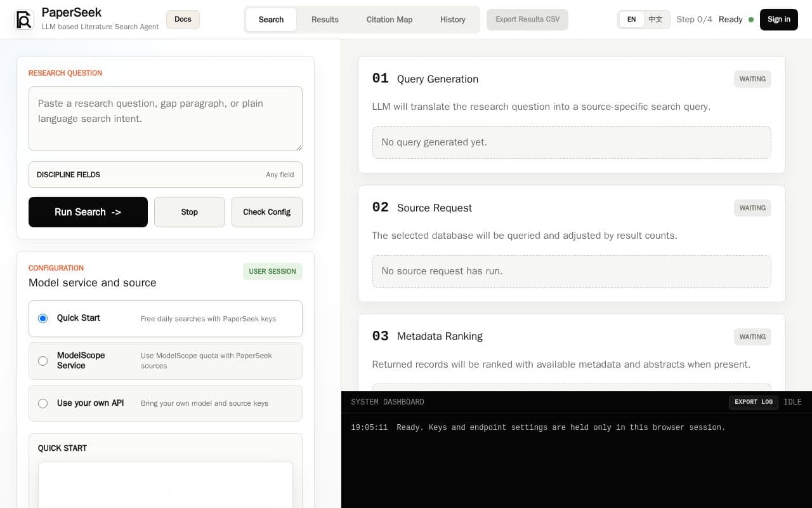
Task: Select EN language option
Action: (x=631, y=20)
